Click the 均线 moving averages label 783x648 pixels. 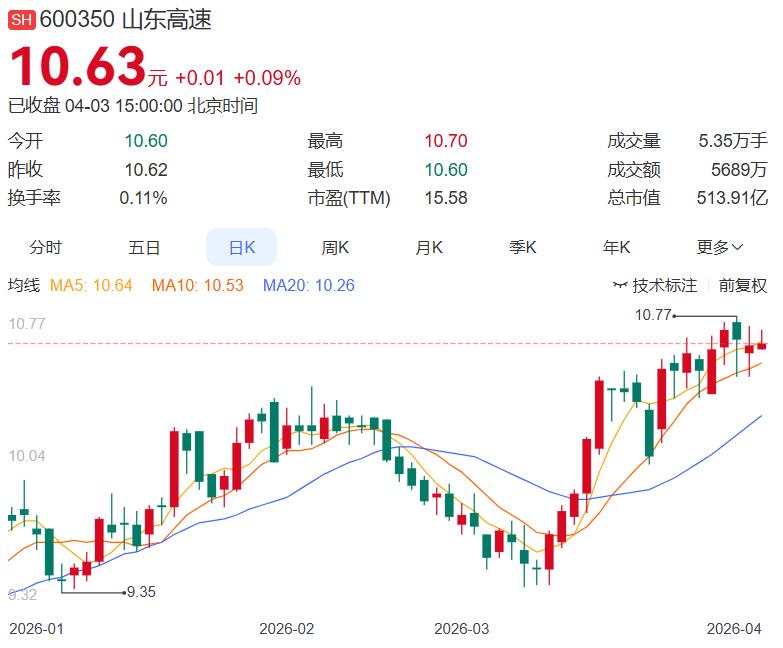point(23,286)
